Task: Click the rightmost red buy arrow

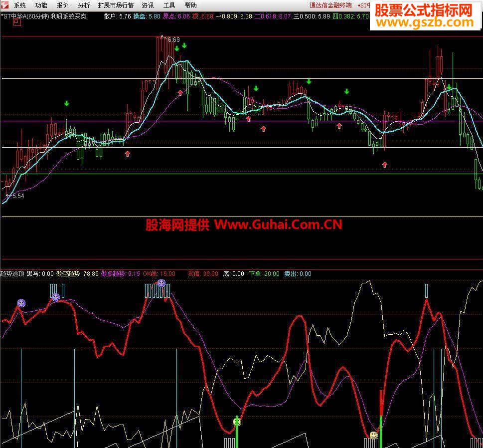Action: 384,165
